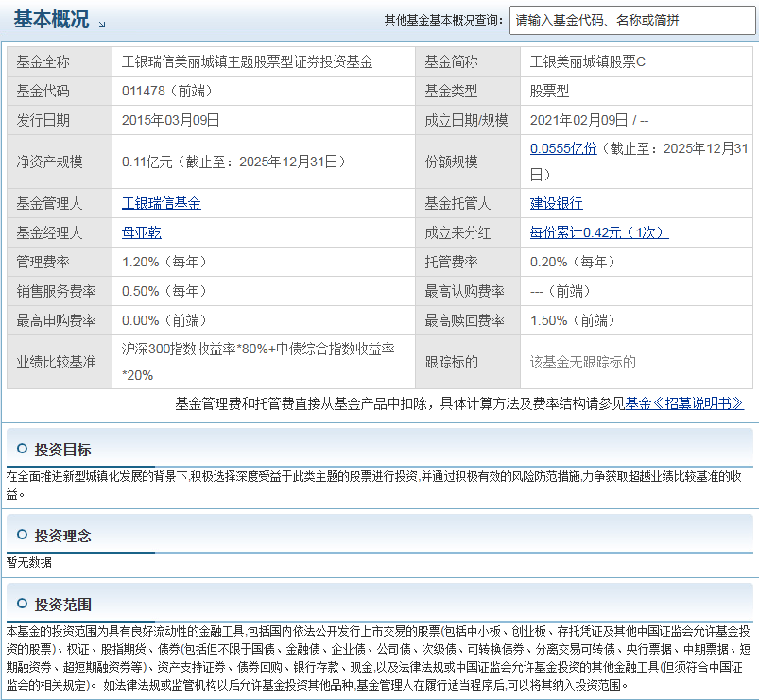
Task: Click the 基金代码 label cell
Action: click(60, 91)
